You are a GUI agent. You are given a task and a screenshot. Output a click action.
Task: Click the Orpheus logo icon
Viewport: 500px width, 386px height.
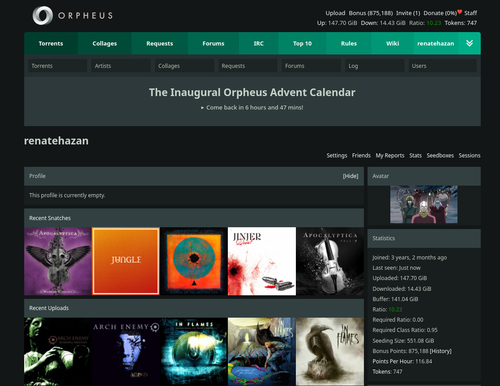43,15
